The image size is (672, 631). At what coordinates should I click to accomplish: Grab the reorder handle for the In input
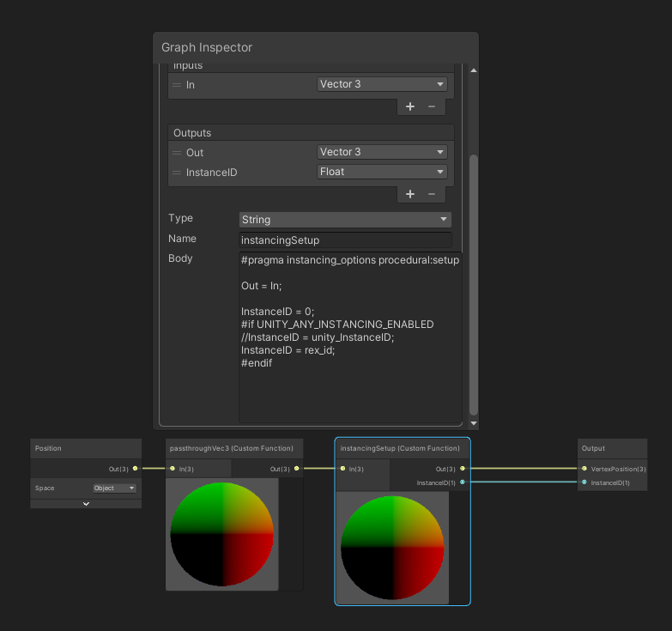pos(177,85)
